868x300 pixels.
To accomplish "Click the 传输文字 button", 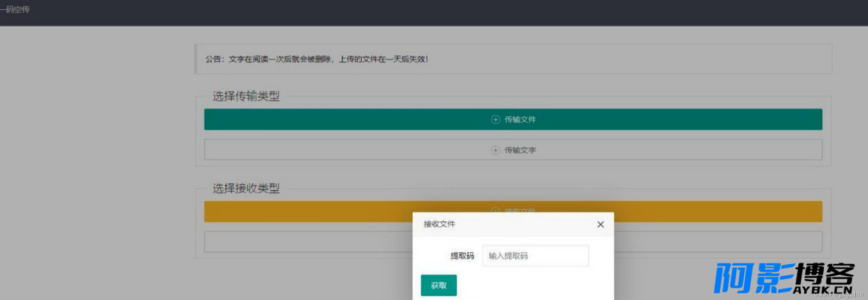I will 513,150.
